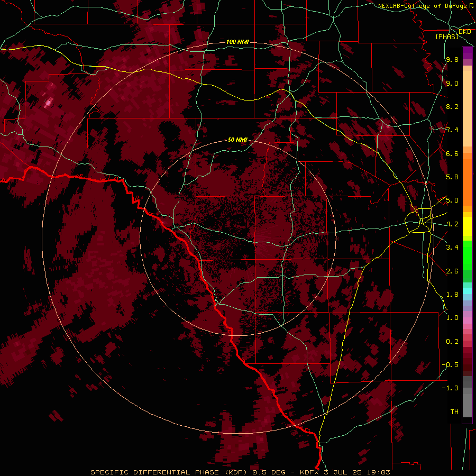Click the 5.8 scale value
Image resolution: width=476 pixels, height=476 pixels.
pyautogui.click(x=452, y=177)
